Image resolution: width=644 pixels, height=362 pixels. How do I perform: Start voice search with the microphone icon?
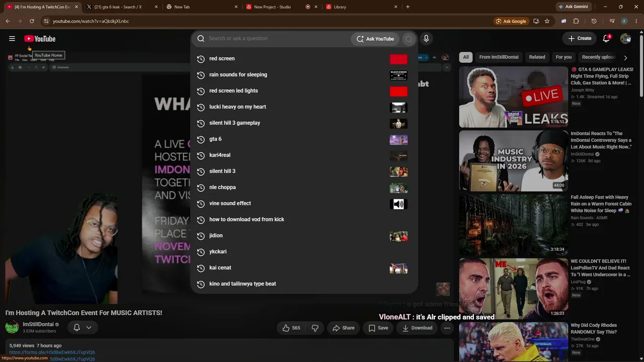tap(426, 39)
